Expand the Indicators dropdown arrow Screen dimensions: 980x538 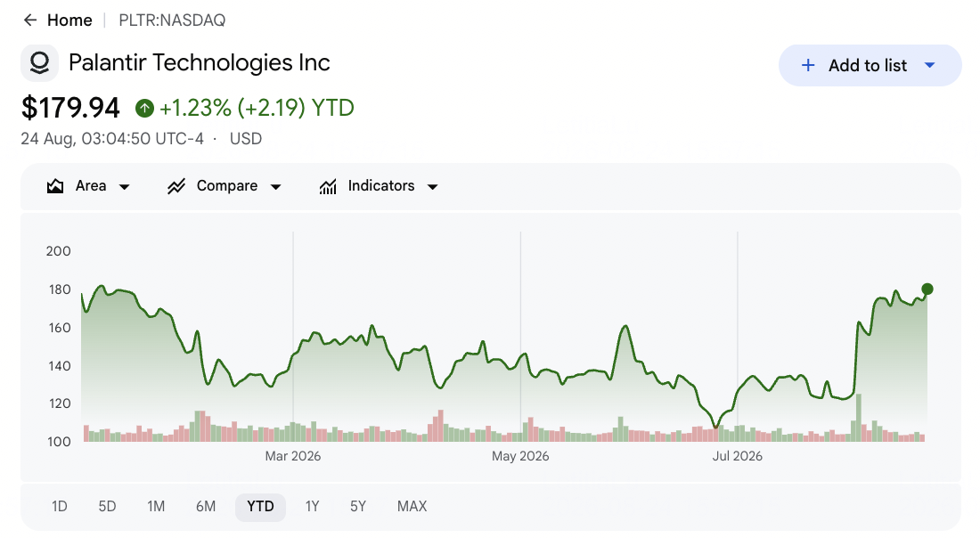(x=432, y=187)
